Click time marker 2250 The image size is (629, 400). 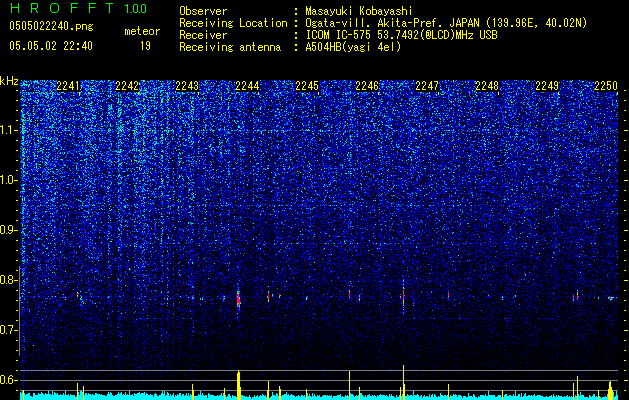[606, 86]
